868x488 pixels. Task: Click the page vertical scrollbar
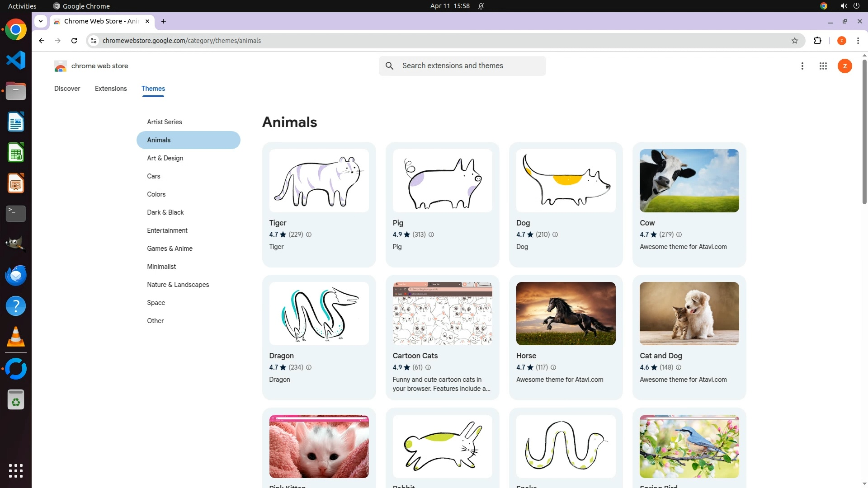(864, 131)
